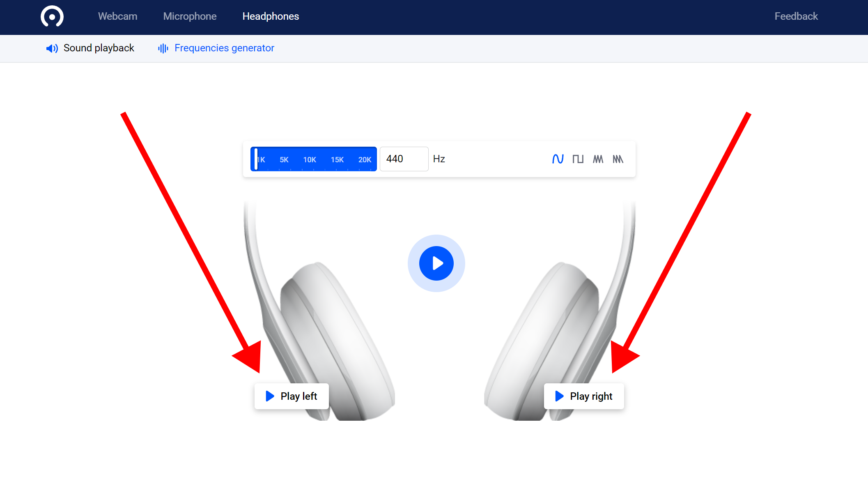The width and height of the screenshot is (868, 477).
Task: Click the site logo in the top bar
Action: click(52, 16)
